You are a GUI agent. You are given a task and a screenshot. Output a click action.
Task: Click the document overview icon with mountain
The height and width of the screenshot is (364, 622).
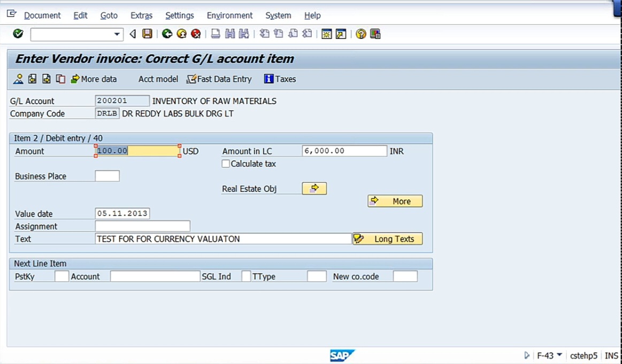[18, 79]
